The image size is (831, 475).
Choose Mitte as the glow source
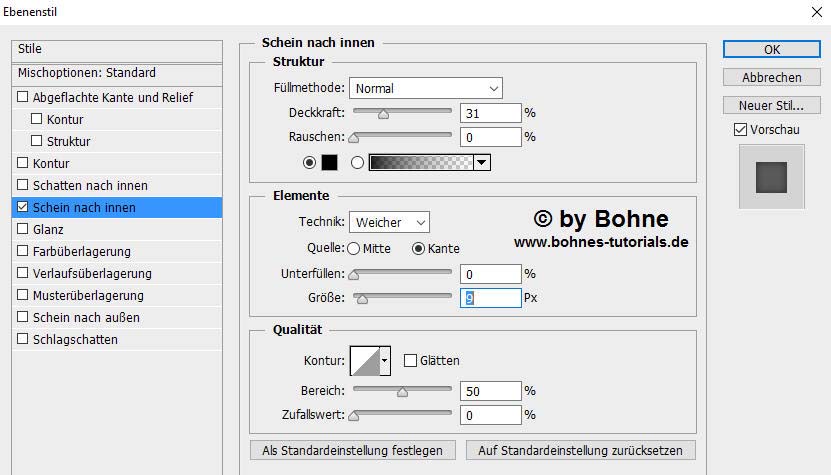[x=354, y=248]
